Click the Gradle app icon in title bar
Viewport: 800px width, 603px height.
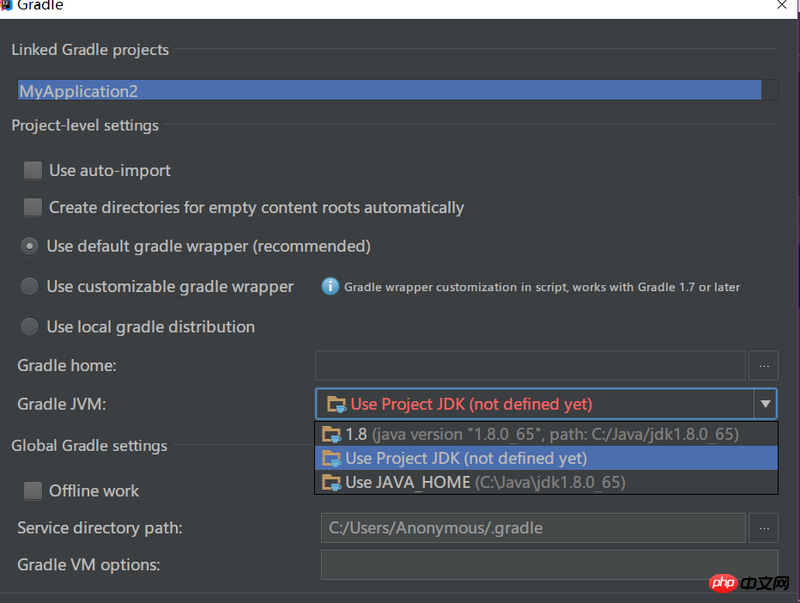5,5
